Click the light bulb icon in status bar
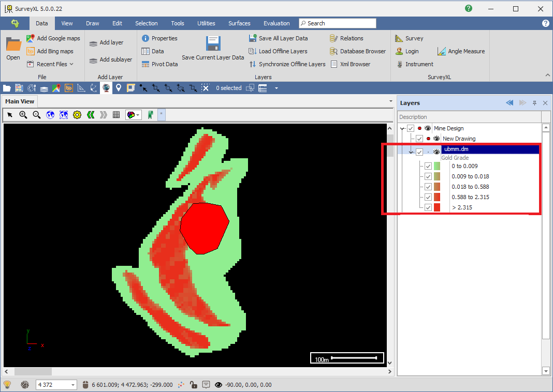The height and width of the screenshot is (392, 553). (x=7, y=385)
